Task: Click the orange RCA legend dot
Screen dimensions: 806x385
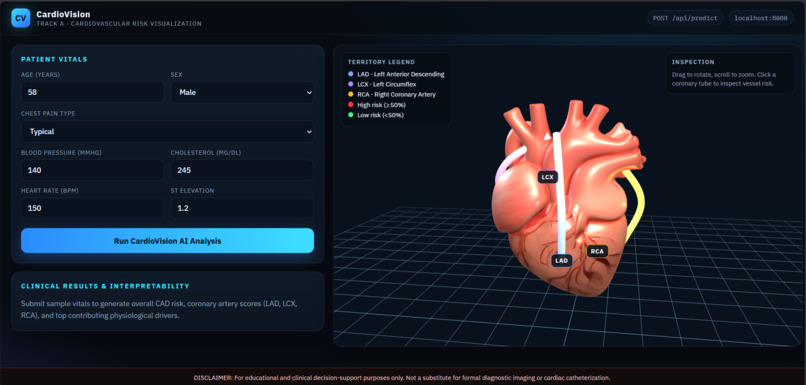Action: click(351, 95)
